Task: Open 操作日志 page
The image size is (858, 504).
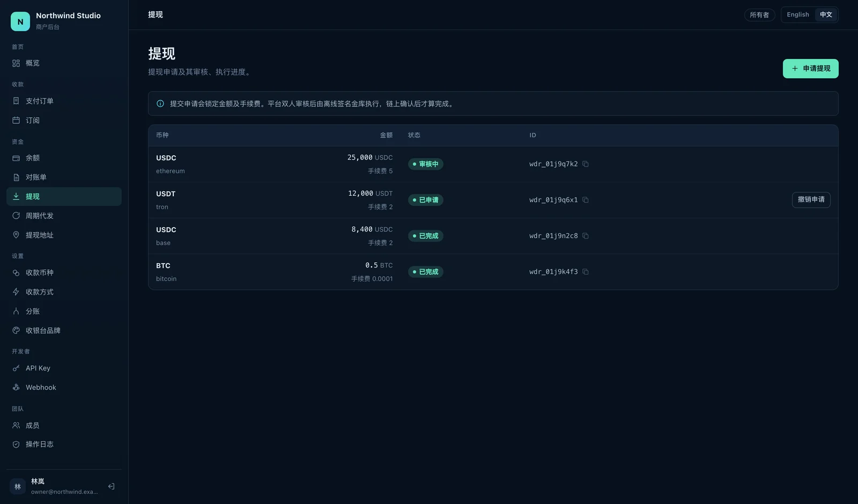Action: pyautogui.click(x=64, y=444)
